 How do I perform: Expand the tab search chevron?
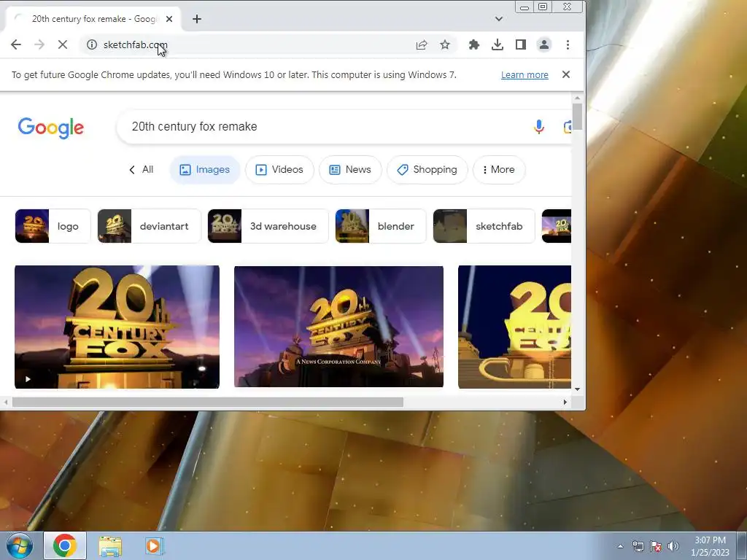point(499,19)
